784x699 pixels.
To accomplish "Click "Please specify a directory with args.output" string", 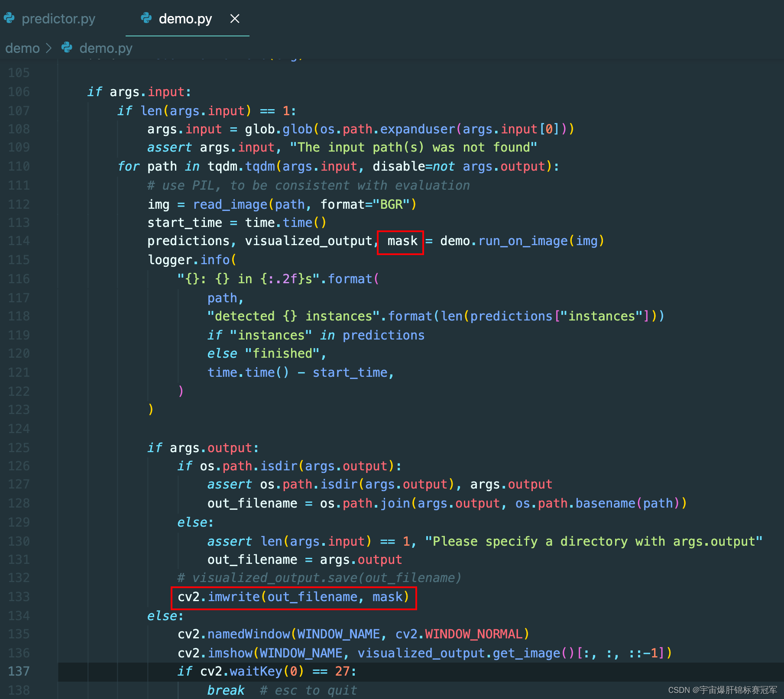I will click(x=594, y=541).
